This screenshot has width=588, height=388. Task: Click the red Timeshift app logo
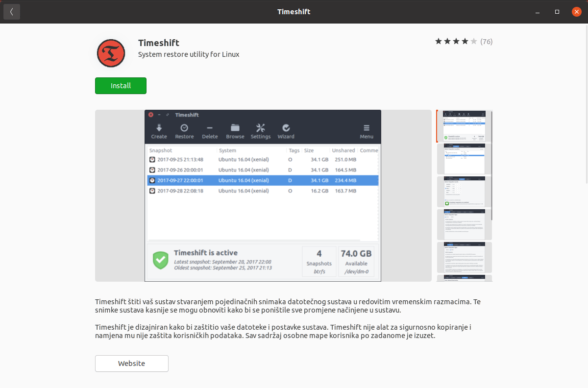click(111, 53)
